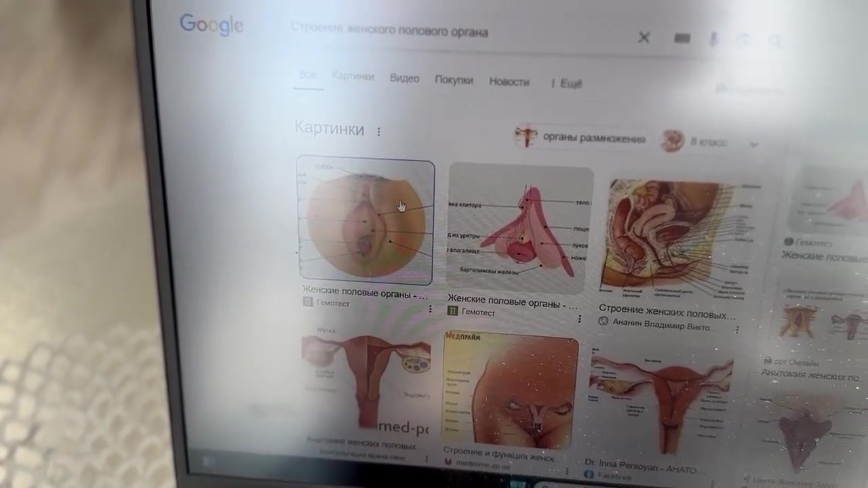Image resolution: width=868 pixels, height=488 pixels.
Task: Click the Google logo
Action: (211, 25)
